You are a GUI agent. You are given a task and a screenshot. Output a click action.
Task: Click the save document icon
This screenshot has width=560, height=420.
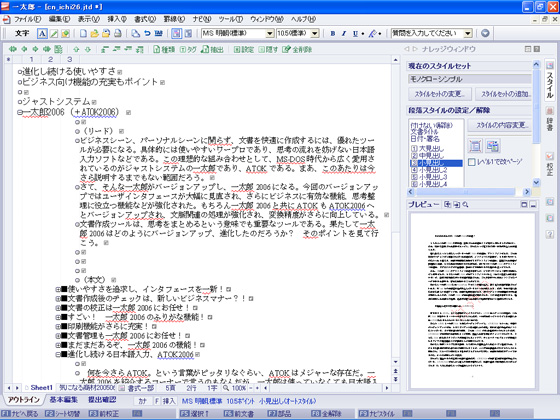pos(106,34)
